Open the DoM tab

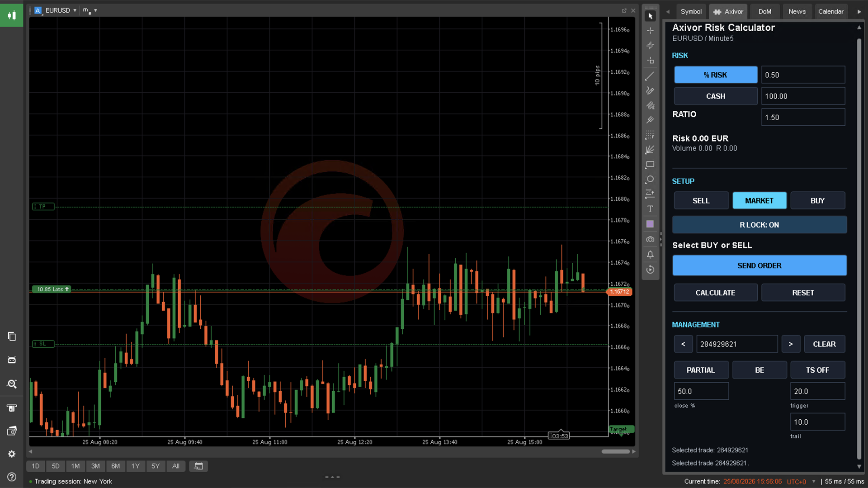(765, 12)
